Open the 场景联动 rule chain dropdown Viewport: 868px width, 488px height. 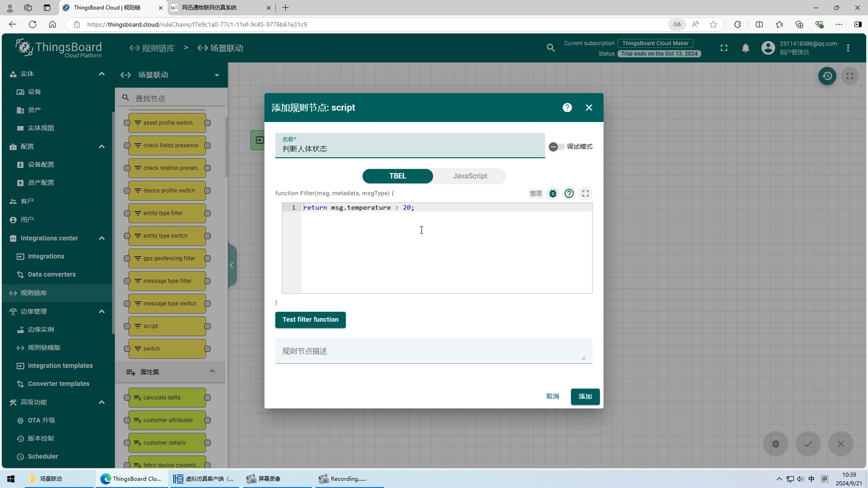tap(216, 75)
